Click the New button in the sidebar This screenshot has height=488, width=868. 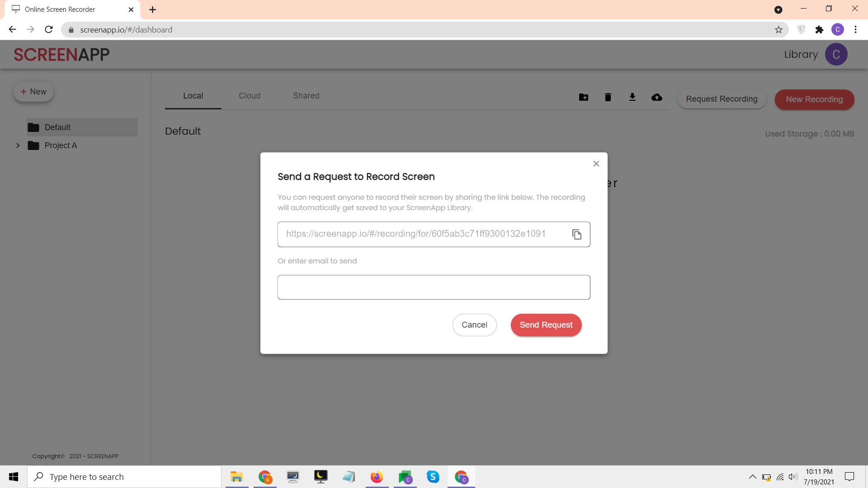(x=33, y=92)
